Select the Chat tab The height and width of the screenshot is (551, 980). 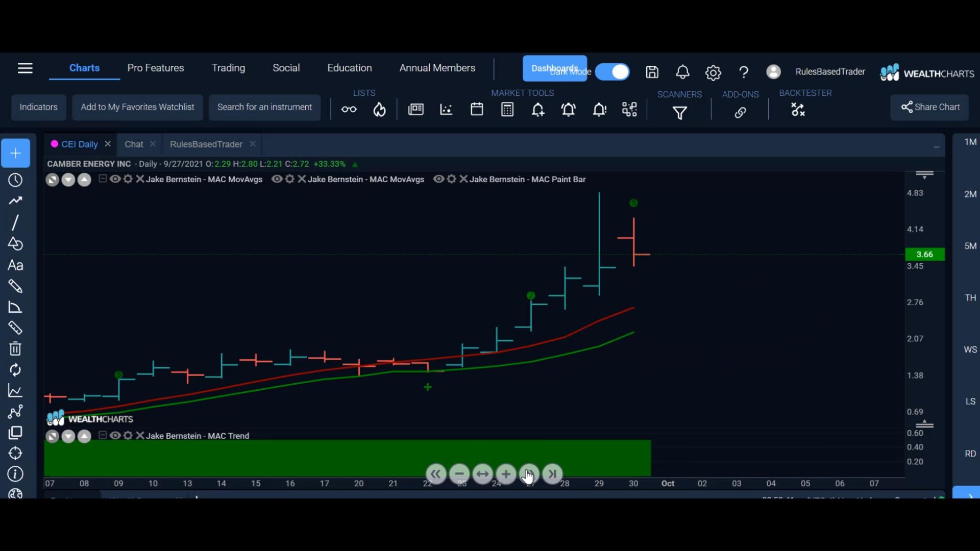[x=134, y=144]
